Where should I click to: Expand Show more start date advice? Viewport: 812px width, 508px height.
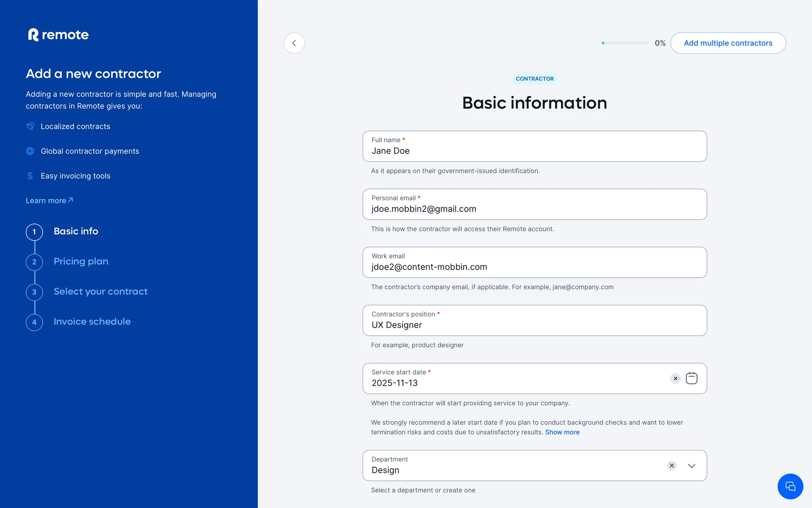(562, 432)
